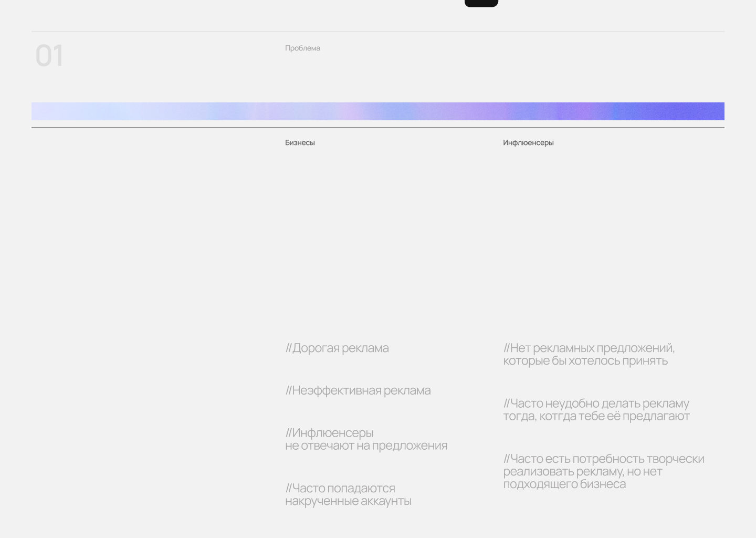Viewport: 756px width, 538px height.
Task: Select the "//Неэффективная реклама" text
Action: [x=358, y=391]
